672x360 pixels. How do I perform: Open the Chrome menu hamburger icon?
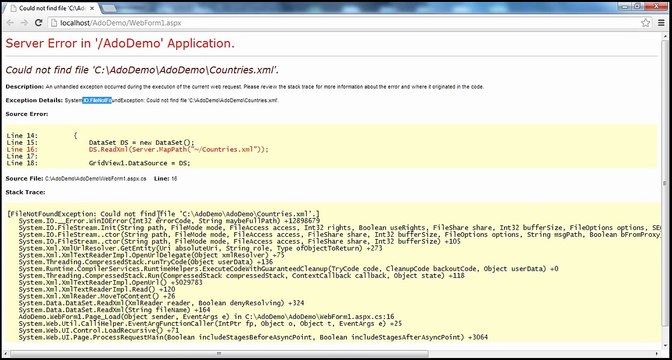click(x=662, y=23)
